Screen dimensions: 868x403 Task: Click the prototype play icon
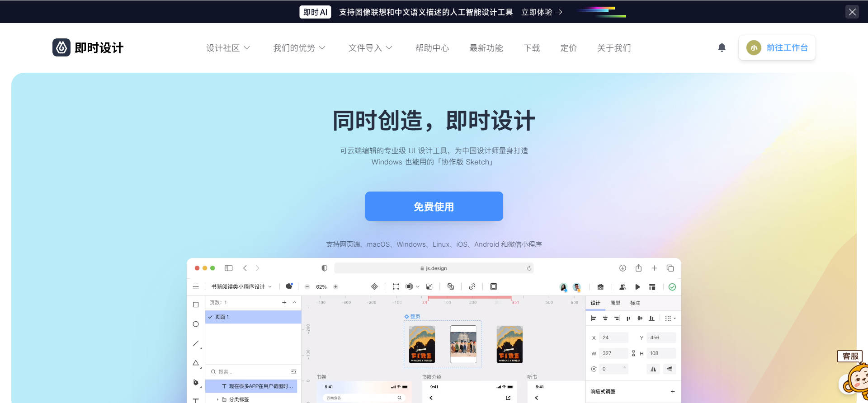click(637, 287)
